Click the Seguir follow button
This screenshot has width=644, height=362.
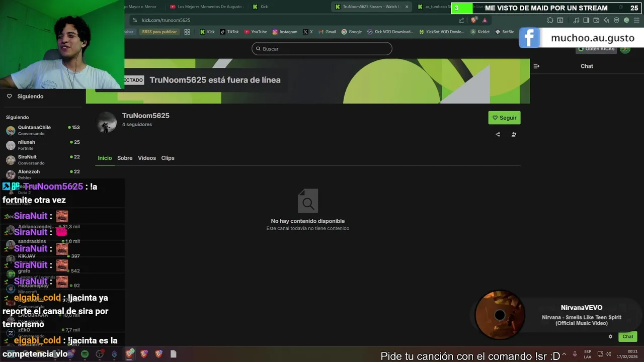pos(504,118)
